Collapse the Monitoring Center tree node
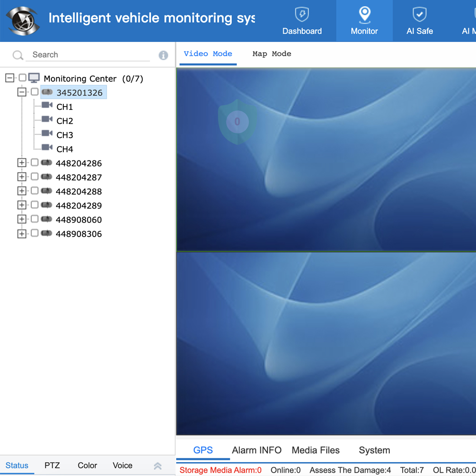Image resolution: width=476 pixels, height=476 pixels. point(10,78)
